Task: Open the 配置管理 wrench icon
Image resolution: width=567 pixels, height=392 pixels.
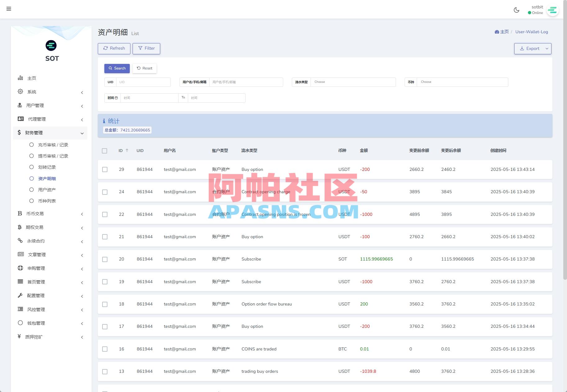Action: click(x=20, y=295)
